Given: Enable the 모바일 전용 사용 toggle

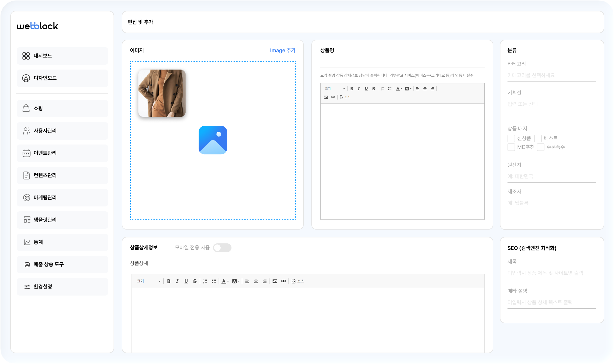Looking at the screenshot, I should point(222,248).
